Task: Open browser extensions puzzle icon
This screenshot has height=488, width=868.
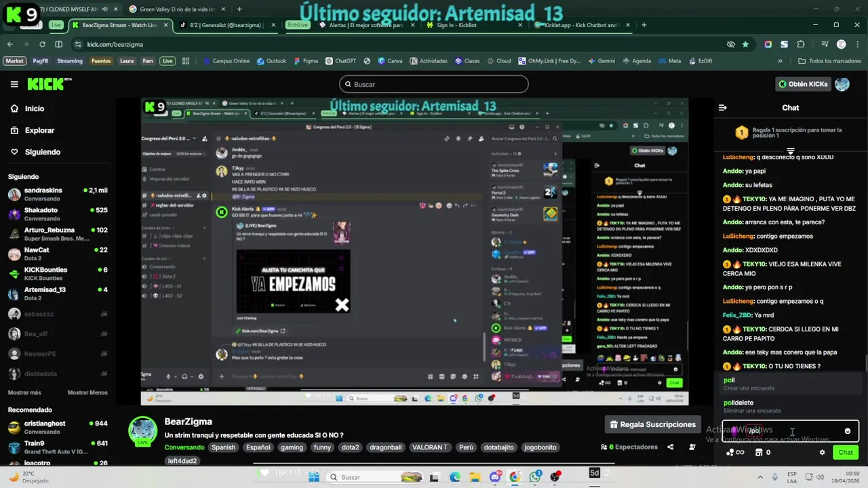Action: [801, 44]
